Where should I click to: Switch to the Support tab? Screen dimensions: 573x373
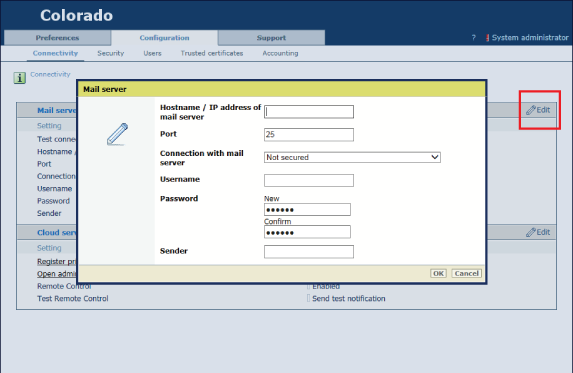click(271, 38)
